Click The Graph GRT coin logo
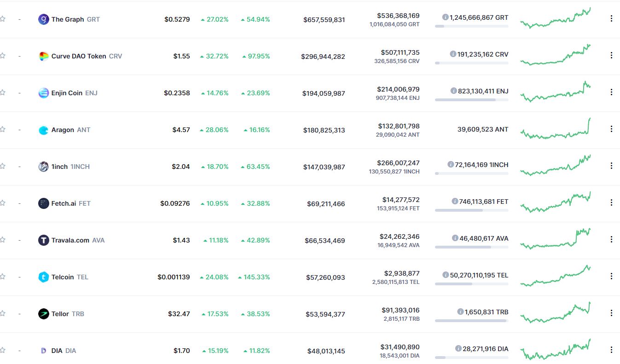 click(43, 19)
